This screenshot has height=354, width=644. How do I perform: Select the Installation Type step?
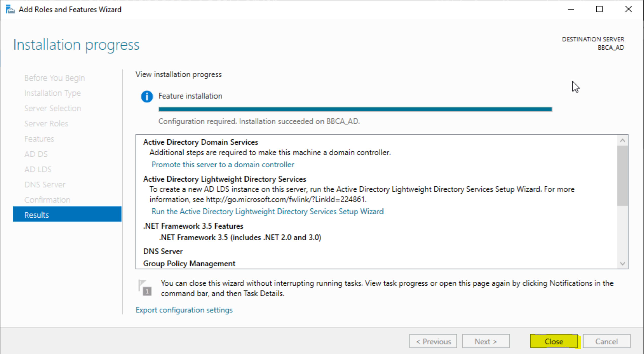click(x=52, y=93)
